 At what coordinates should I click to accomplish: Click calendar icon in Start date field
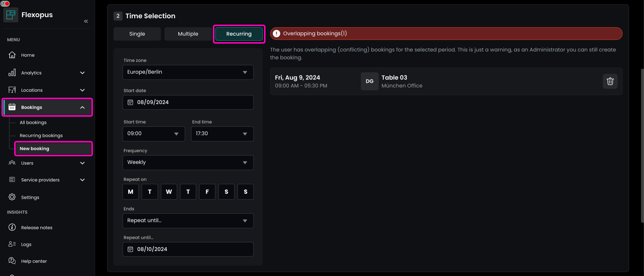click(131, 102)
